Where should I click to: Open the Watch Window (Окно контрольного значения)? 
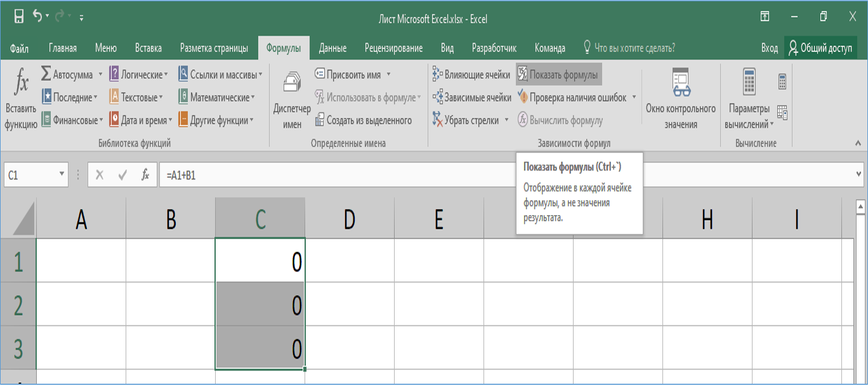point(681,97)
